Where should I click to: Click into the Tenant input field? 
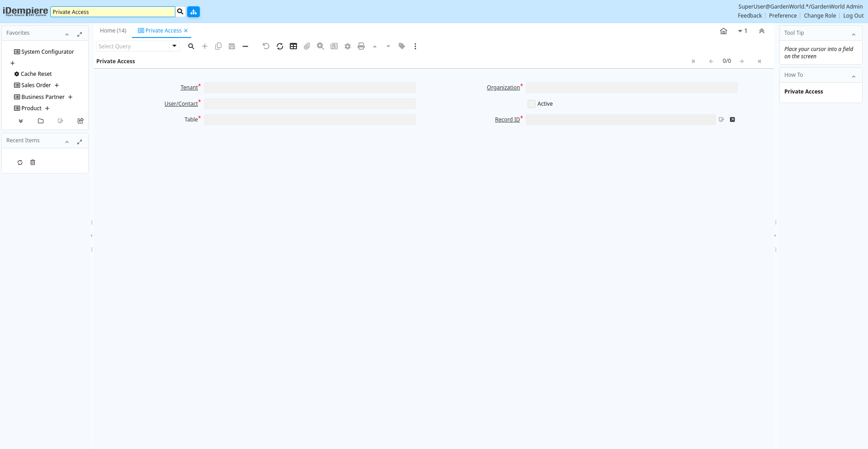coord(310,88)
